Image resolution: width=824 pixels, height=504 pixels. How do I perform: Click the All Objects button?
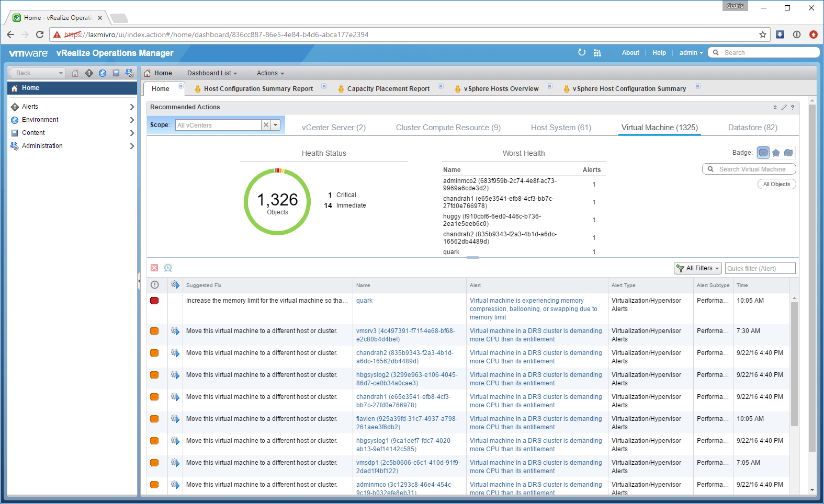tap(776, 184)
